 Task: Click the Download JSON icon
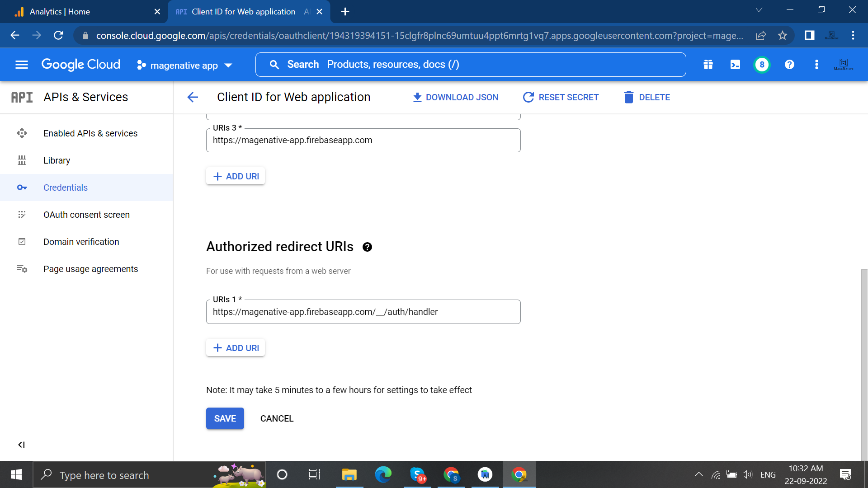pyautogui.click(x=417, y=97)
